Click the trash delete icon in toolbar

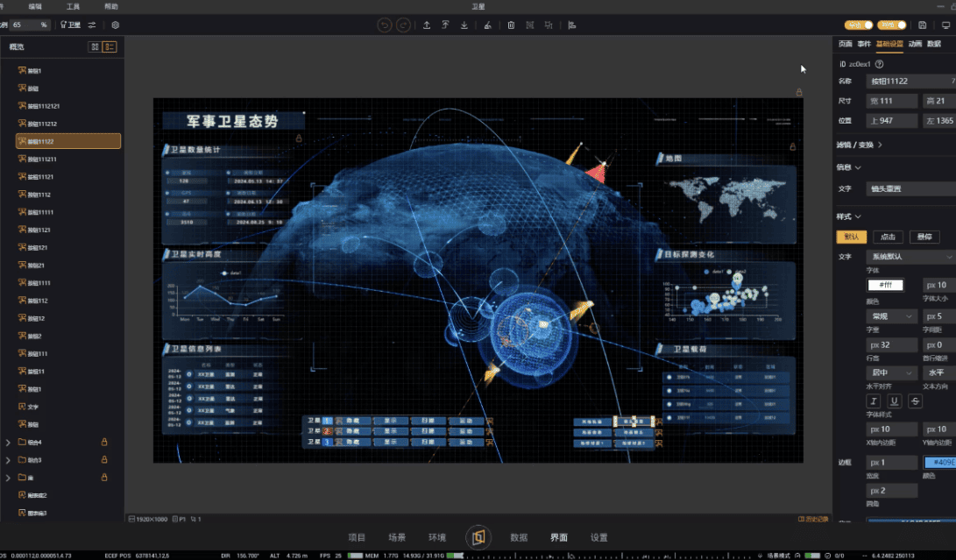pos(511,25)
